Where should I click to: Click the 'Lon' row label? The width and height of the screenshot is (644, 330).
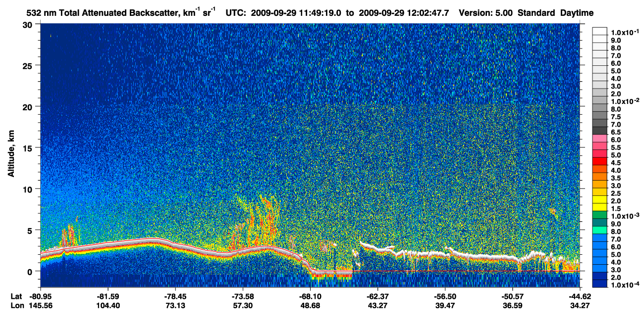tap(16, 306)
